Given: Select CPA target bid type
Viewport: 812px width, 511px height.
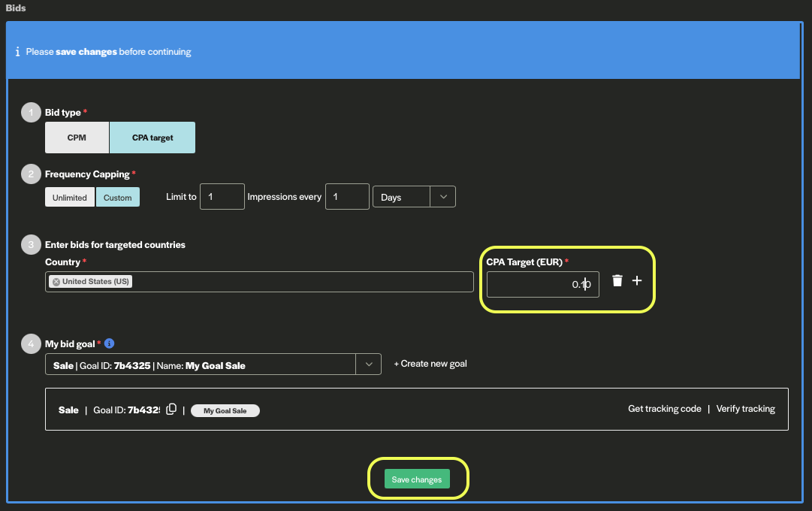Looking at the screenshot, I should point(152,138).
